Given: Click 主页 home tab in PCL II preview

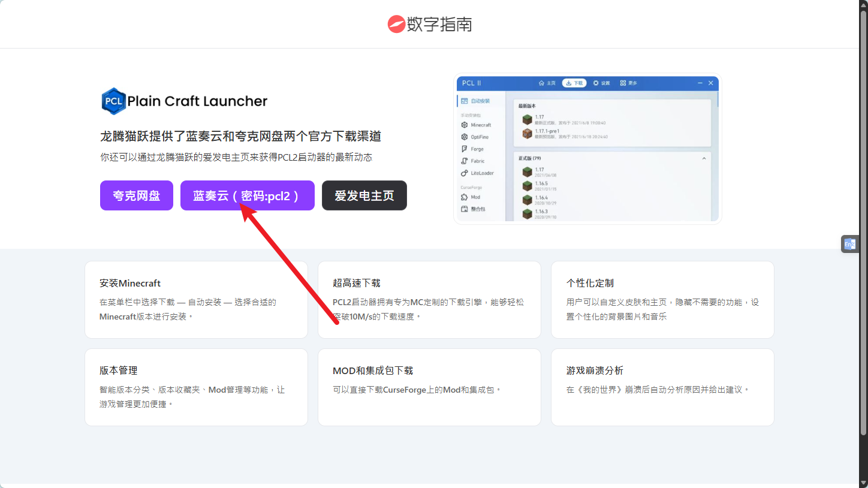Looking at the screenshot, I should [547, 83].
